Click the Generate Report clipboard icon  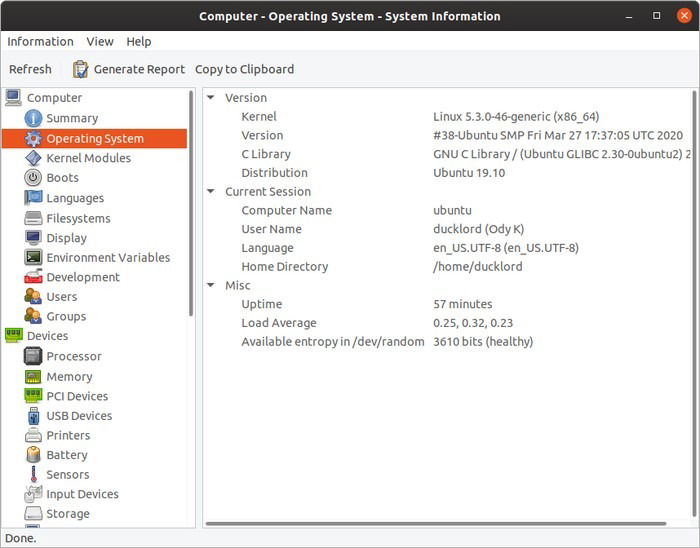(x=80, y=69)
